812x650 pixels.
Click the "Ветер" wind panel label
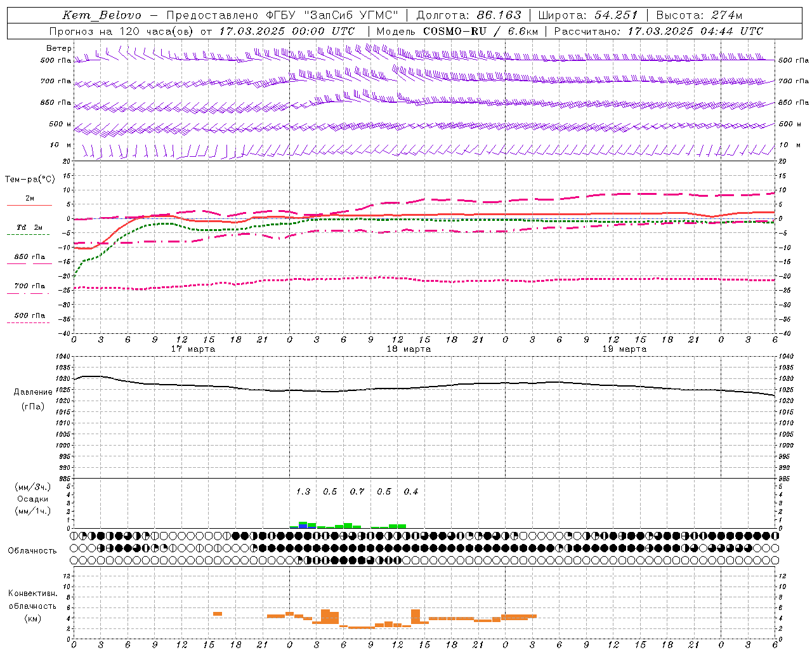(58, 48)
